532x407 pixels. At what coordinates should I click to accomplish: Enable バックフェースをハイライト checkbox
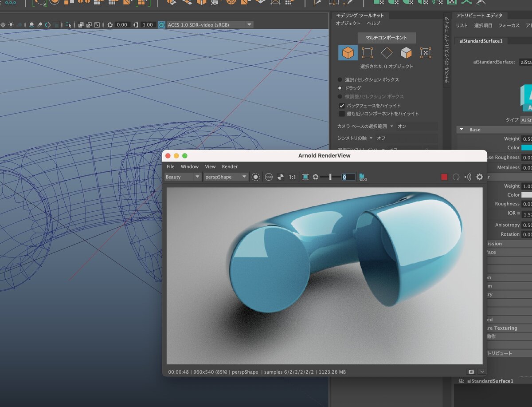[x=342, y=106]
